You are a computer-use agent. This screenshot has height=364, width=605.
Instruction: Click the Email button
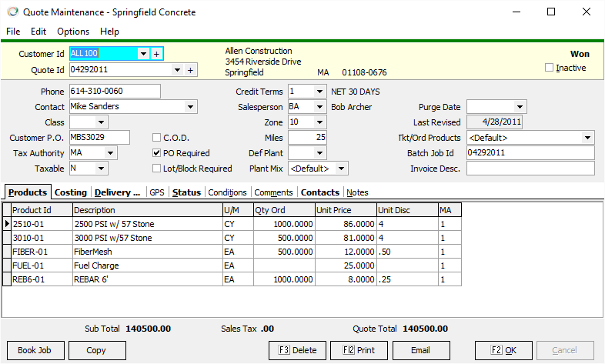coord(420,350)
